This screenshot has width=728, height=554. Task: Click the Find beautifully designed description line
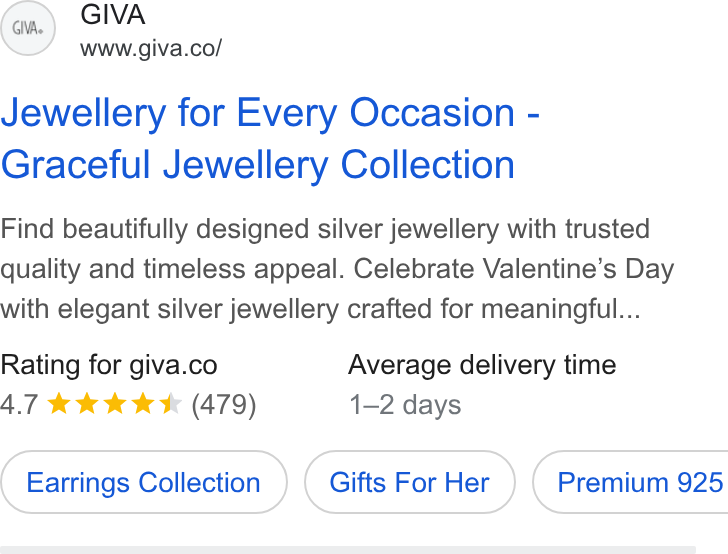coord(325,229)
